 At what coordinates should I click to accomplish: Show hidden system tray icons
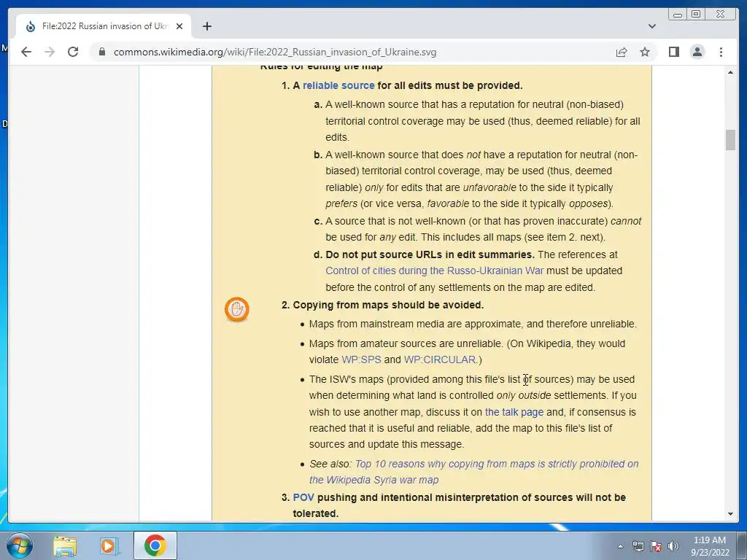click(620, 546)
